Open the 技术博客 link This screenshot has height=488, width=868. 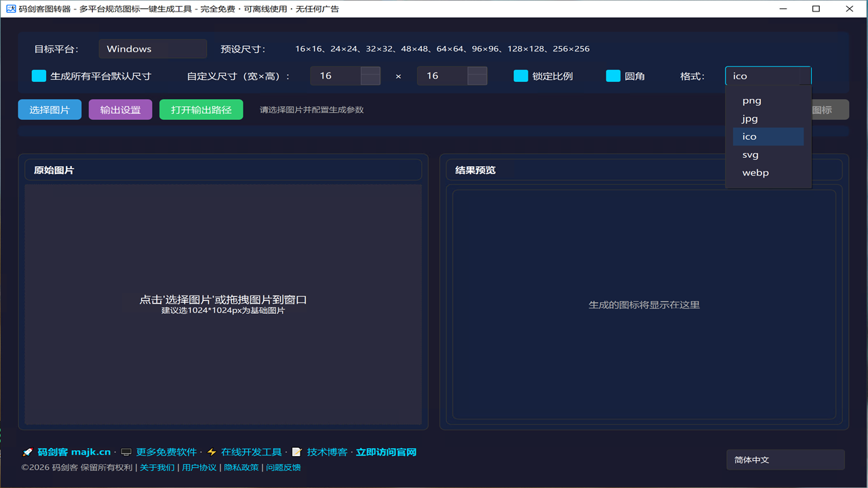[327, 452]
